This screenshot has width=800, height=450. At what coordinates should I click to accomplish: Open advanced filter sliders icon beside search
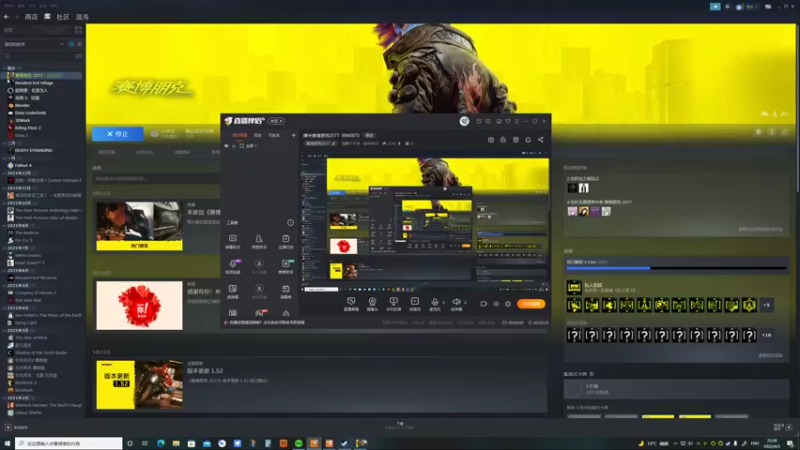(79, 56)
